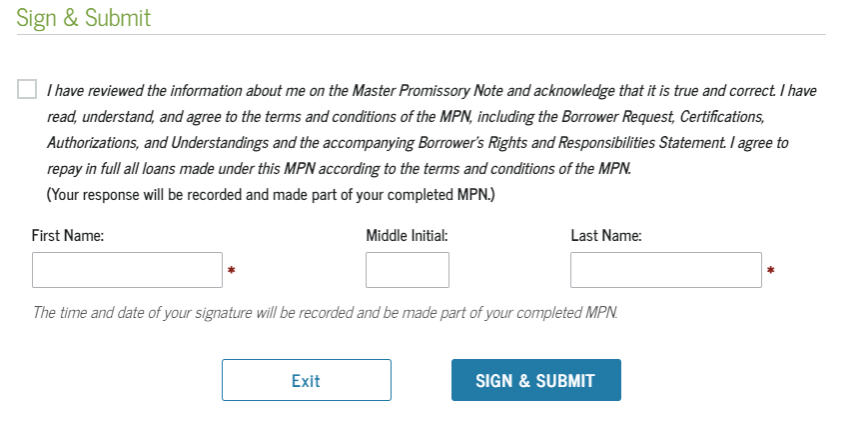Click the SIGN & SUBMIT button
The width and height of the screenshot is (868, 421).
coord(535,380)
